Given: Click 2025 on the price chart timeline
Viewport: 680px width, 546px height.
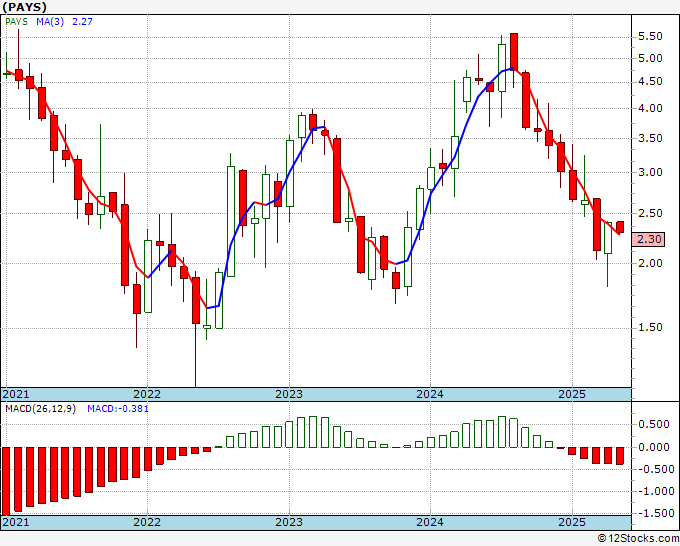Looking at the screenshot, I should pos(572,394).
